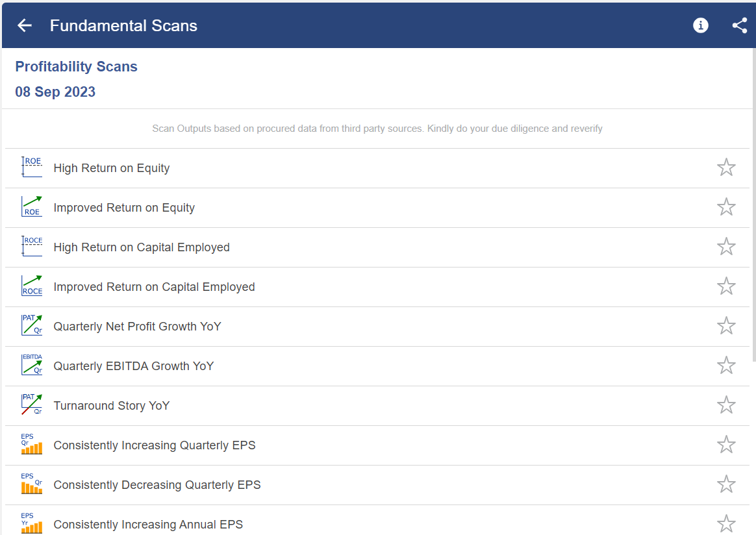The width and height of the screenshot is (756, 535).
Task: Star the Quarterly EBITDA Growth YoY scan
Action: click(726, 366)
